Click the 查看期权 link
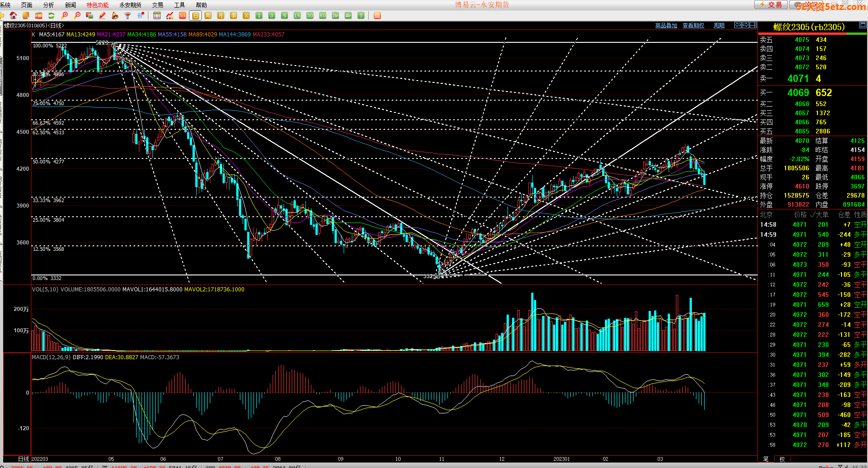 pos(693,25)
